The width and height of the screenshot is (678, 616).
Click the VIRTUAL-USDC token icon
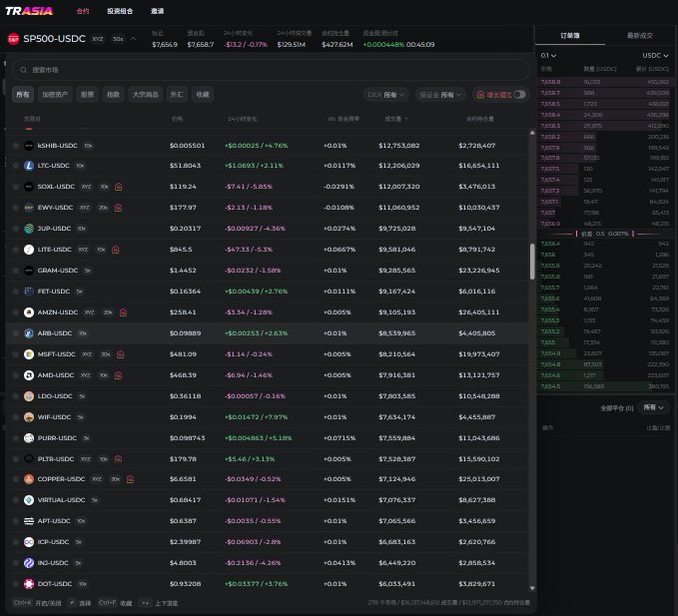coord(29,500)
